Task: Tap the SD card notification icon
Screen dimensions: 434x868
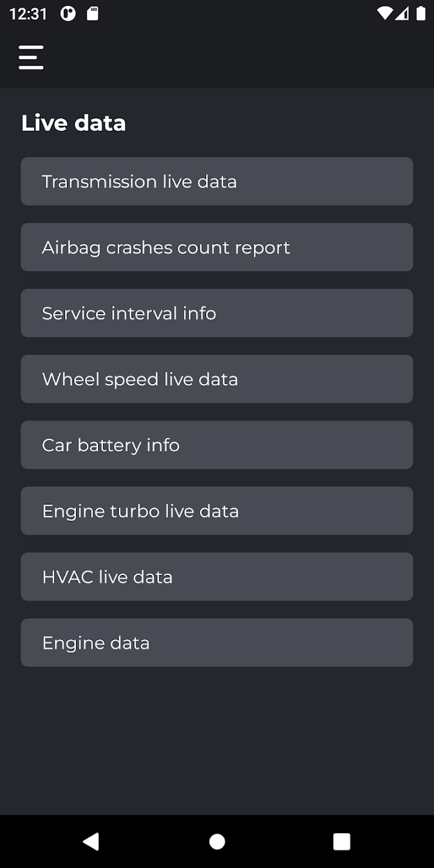Action: point(92,14)
